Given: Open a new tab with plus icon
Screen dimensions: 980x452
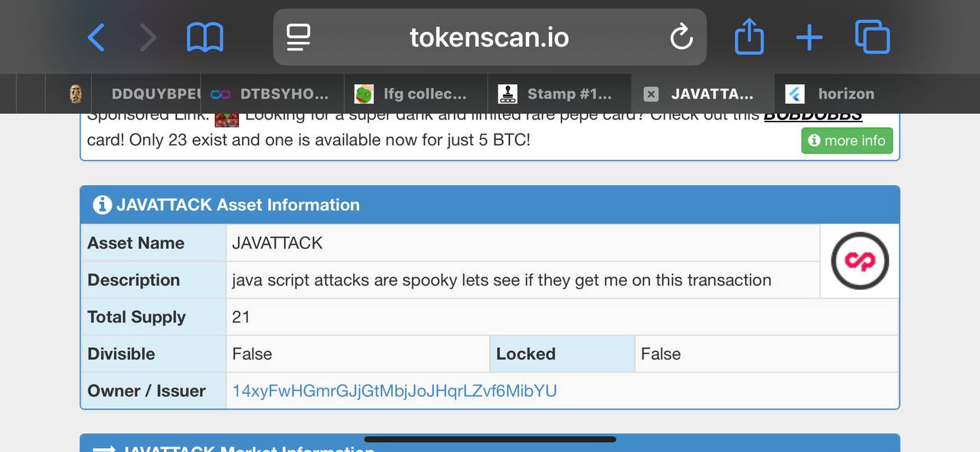Looking at the screenshot, I should click(809, 37).
